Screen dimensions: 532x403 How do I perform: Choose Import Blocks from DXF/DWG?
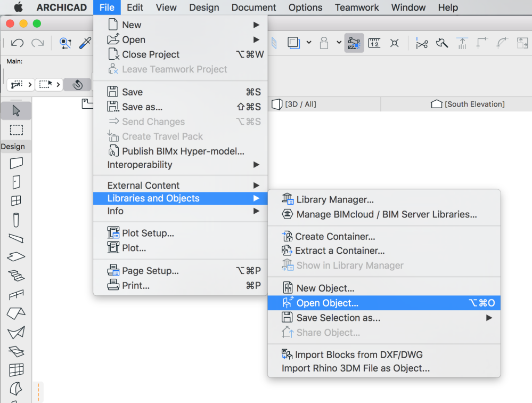[384, 354]
